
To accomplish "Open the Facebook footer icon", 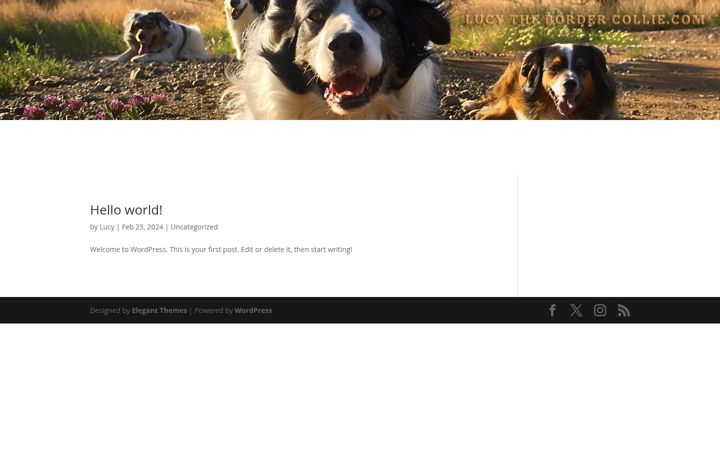I will (x=552, y=310).
